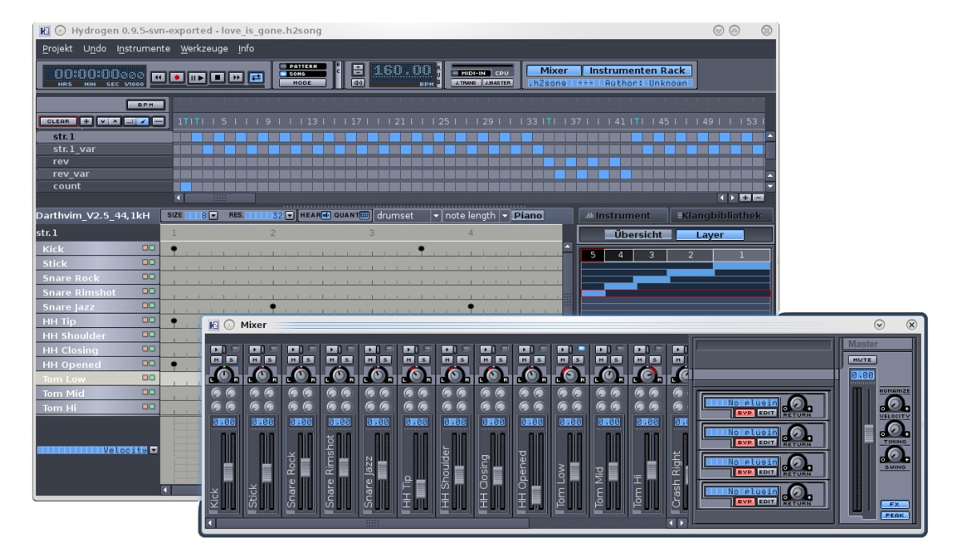960x560 pixels.
Task: Click the rewind transport button
Action: (x=158, y=78)
